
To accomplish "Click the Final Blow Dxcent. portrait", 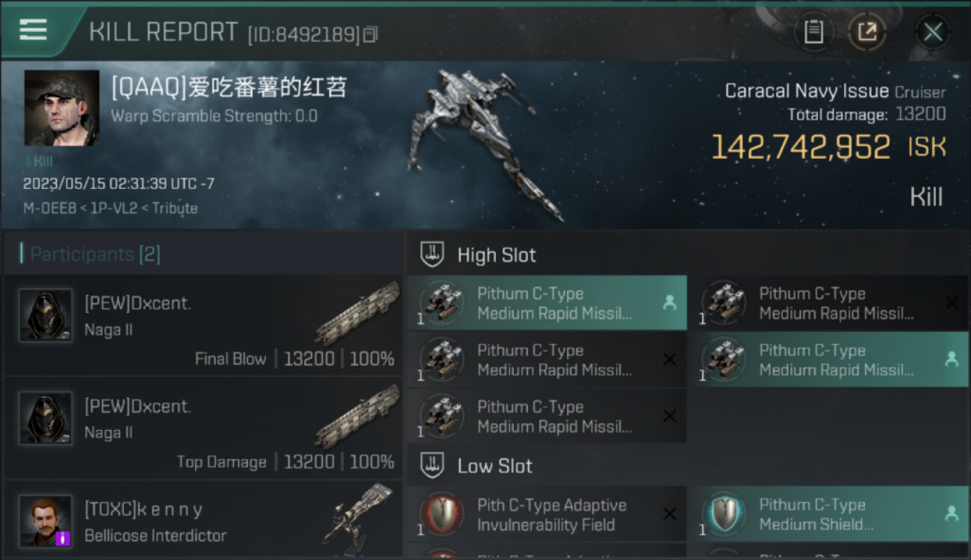I will tap(46, 315).
